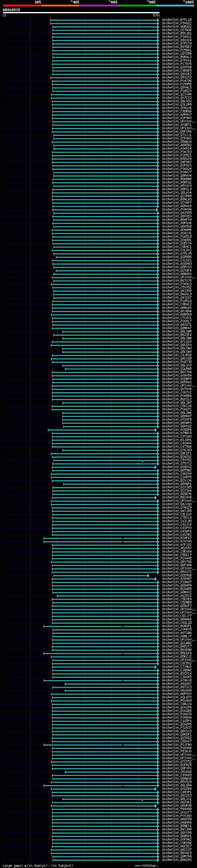The height and width of the screenshot is (868, 197).
Task: Select the UniRef100_Q655W2 label
Action: [x=176, y=470]
